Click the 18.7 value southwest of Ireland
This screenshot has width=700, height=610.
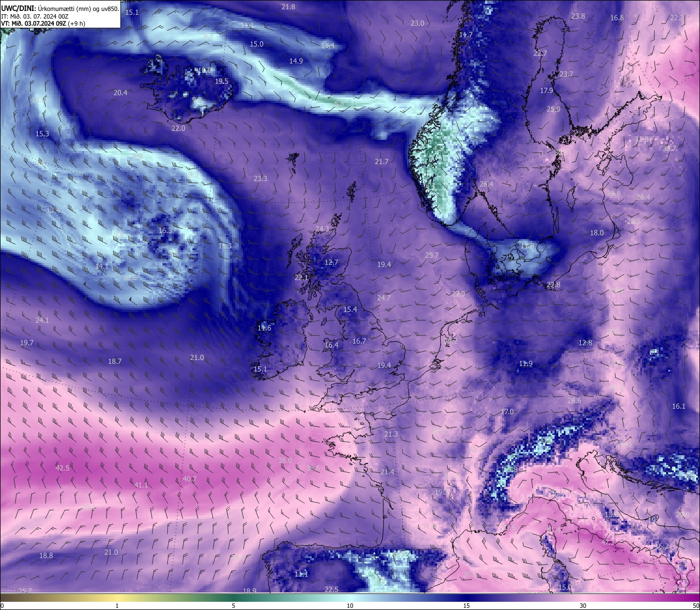coord(115,361)
